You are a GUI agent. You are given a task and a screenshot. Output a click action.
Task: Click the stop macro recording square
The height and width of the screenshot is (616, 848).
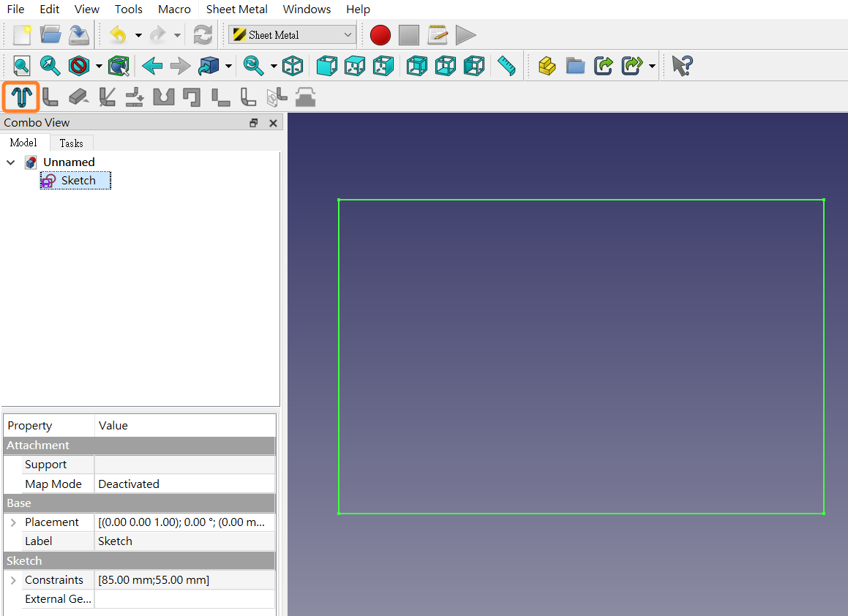[409, 35]
